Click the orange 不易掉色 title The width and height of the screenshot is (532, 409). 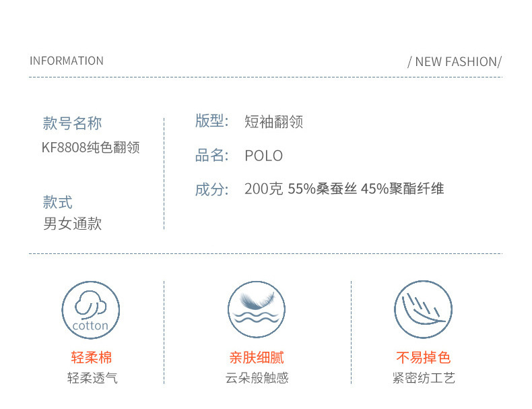[x=423, y=358]
